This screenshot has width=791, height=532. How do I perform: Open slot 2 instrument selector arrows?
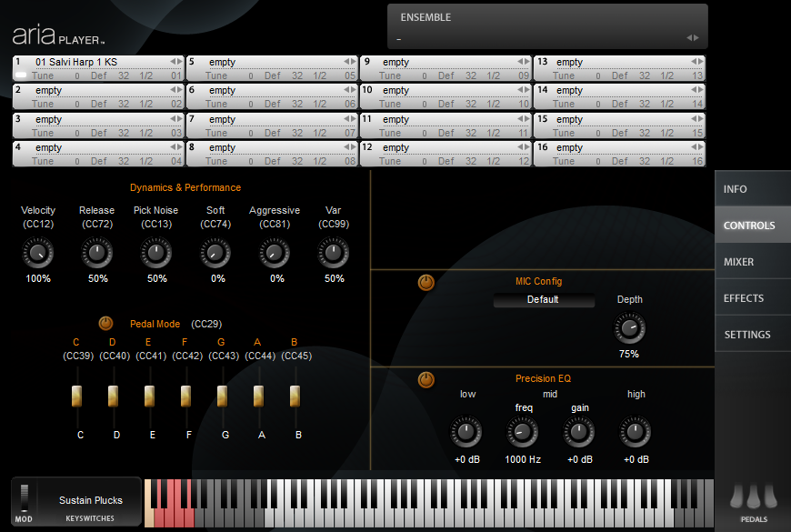[176, 89]
